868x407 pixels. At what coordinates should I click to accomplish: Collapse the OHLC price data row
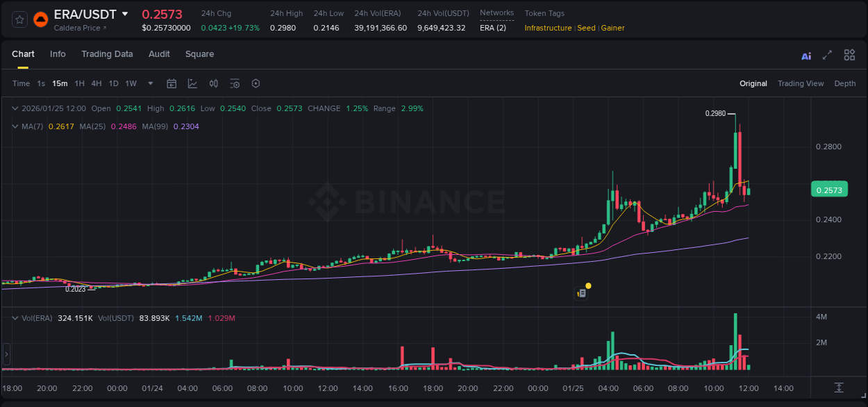(15, 108)
